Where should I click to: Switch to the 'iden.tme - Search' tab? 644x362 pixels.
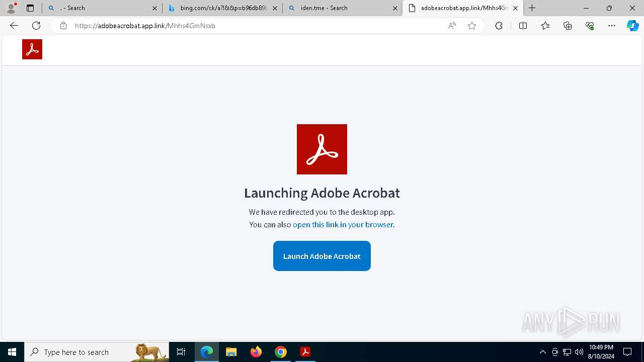[343, 8]
